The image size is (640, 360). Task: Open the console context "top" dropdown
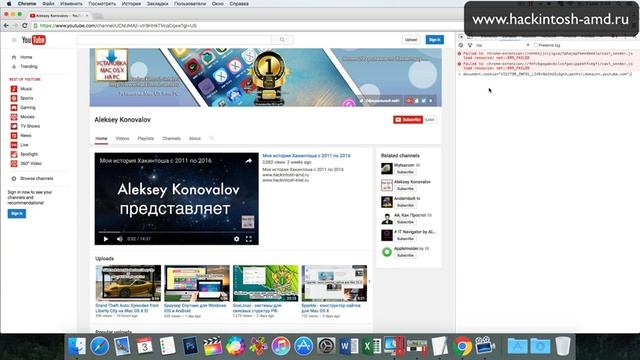(x=502, y=45)
